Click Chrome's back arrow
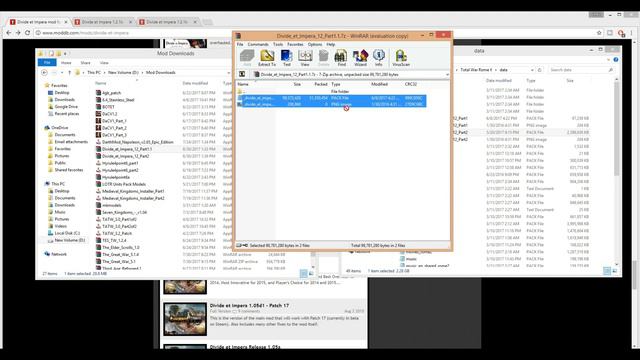The width and height of the screenshot is (640, 360). click(x=9, y=33)
